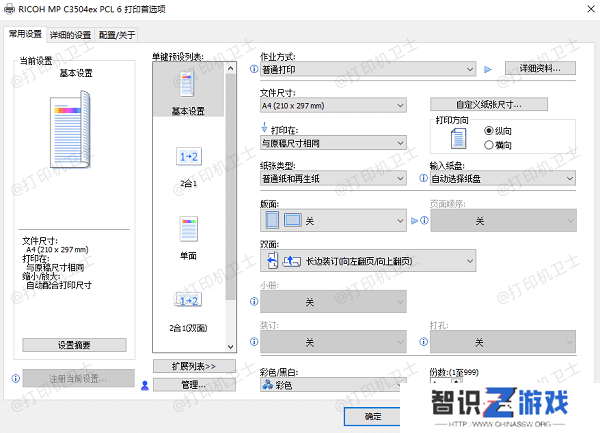
Task: Click portrait layout icon in 版面
Action: [272, 220]
